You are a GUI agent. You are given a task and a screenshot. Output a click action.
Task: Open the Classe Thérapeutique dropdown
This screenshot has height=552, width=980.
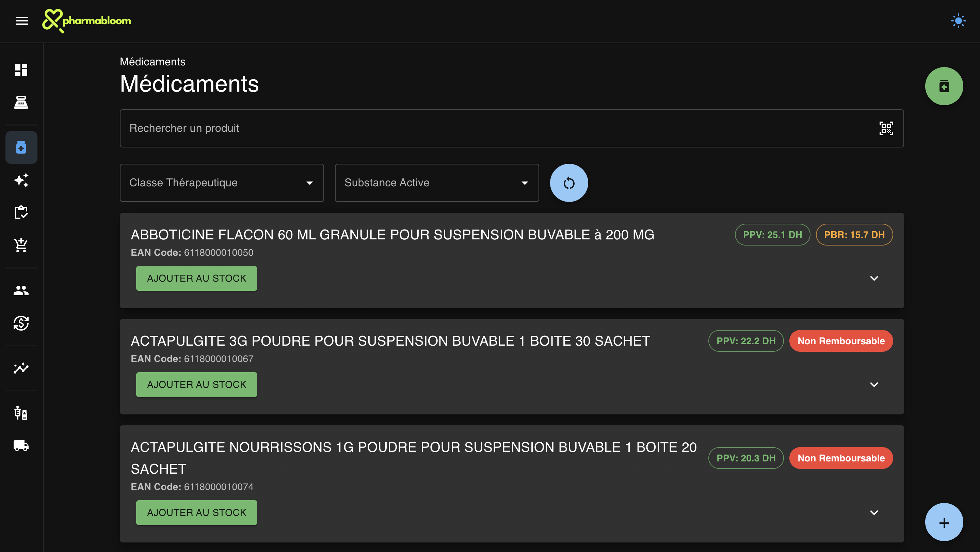point(222,183)
